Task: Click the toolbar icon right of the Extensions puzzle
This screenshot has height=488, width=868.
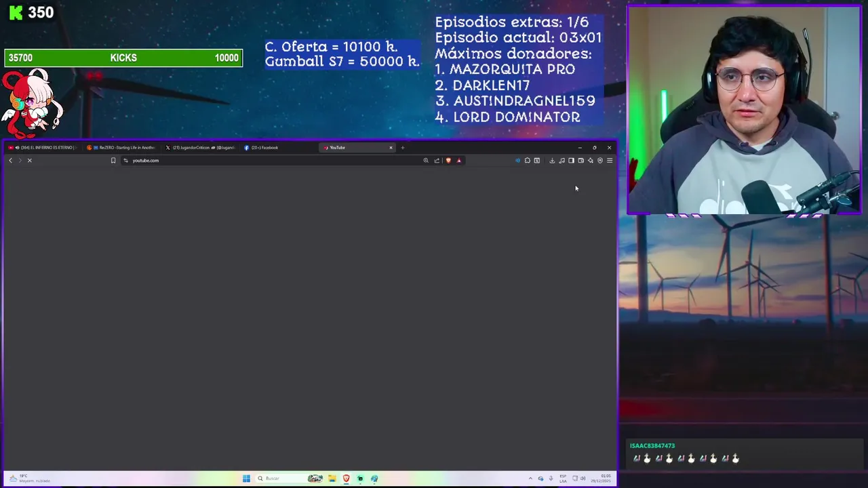Action: point(536,161)
